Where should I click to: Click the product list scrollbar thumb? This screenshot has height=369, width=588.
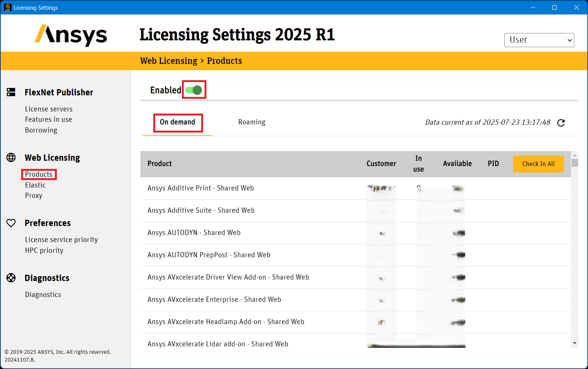coord(575,163)
